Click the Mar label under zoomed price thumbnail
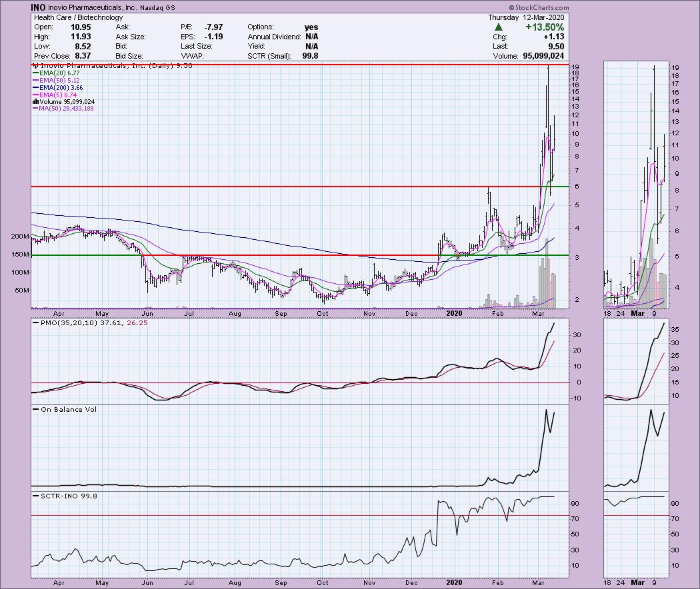 click(x=637, y=313)
